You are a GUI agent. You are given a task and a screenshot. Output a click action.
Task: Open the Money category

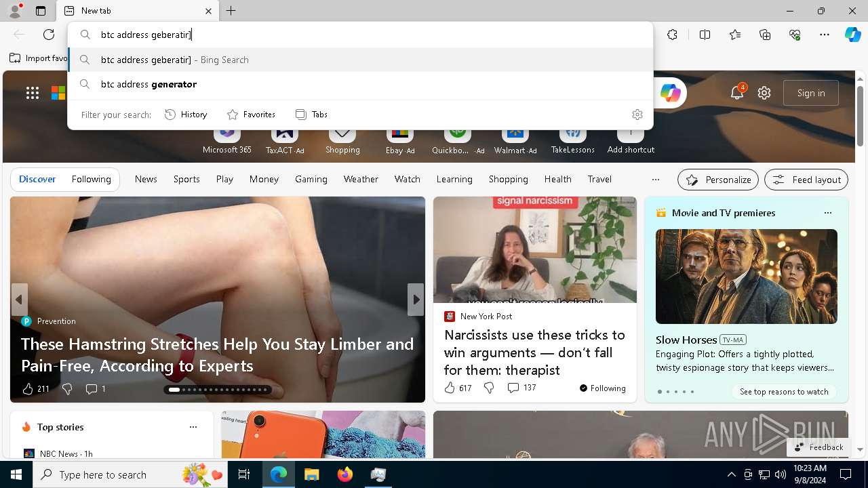[x=264, y=179]
